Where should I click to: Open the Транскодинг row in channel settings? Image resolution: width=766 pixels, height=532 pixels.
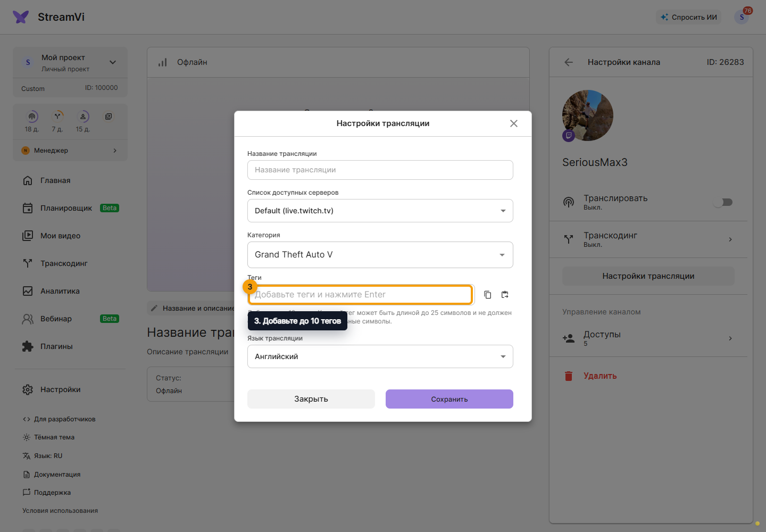tap(648, 239)
